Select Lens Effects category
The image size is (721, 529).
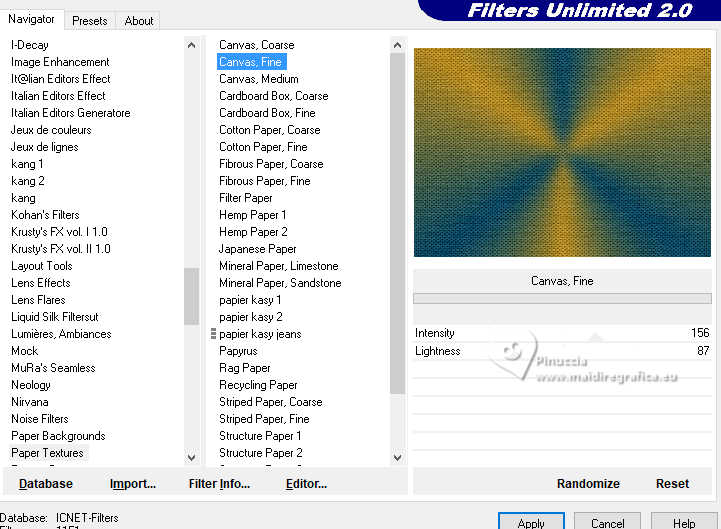41,283
